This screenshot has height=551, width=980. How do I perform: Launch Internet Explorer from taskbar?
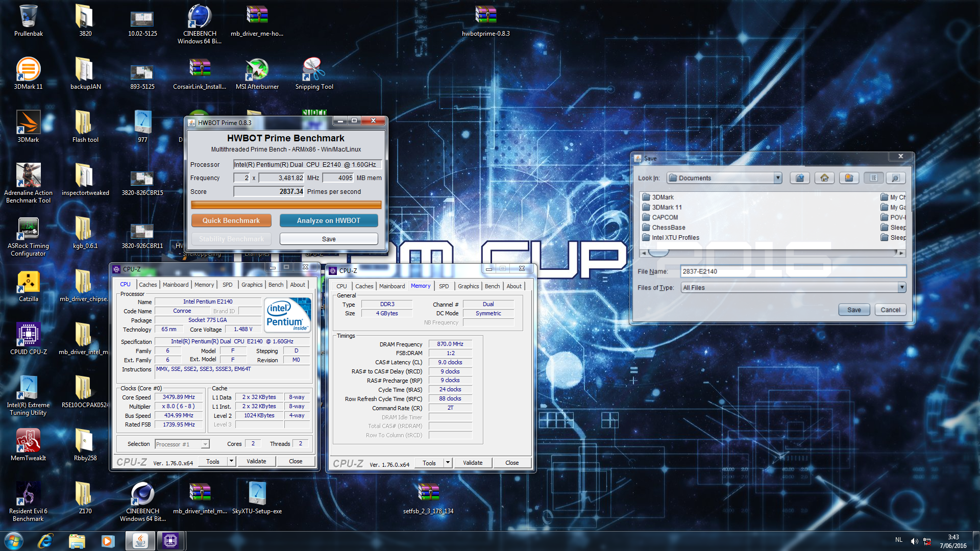coord(45,541)
